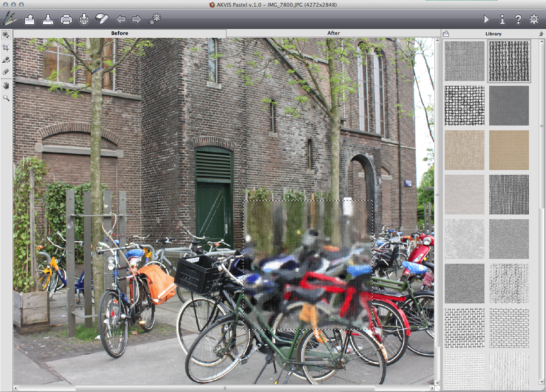Choose the gray texture beside the black-and-white mesh

coord(509,106)
